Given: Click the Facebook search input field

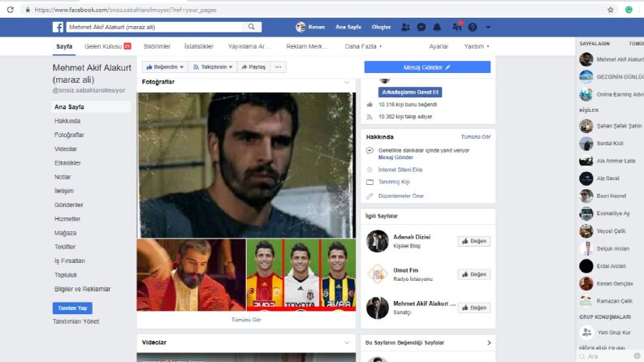Looking at the screenshot, I should tap(156, 27).
